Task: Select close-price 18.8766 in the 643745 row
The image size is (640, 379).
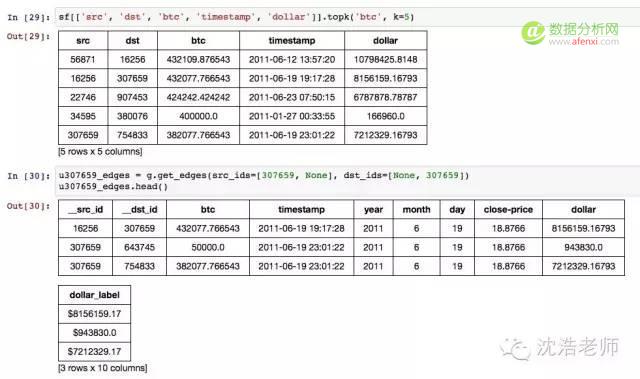Action: (x=508, y=248)
